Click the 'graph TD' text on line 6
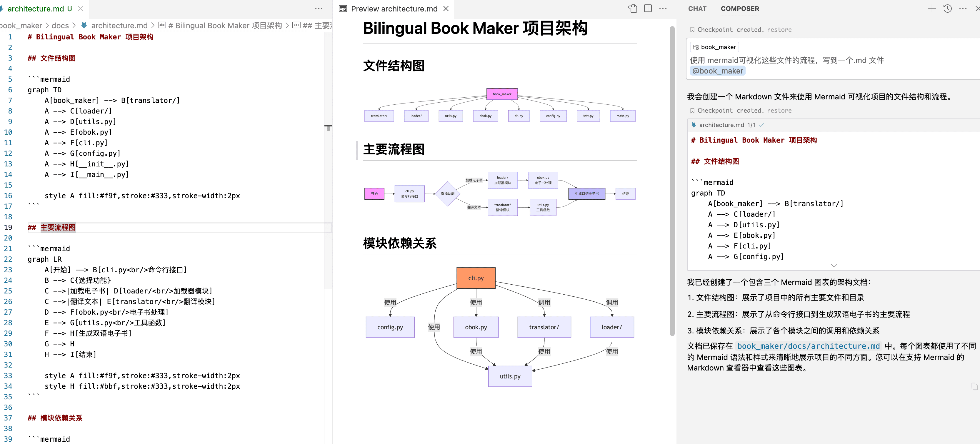The image size is (980, 444). [x=44, y=90]
